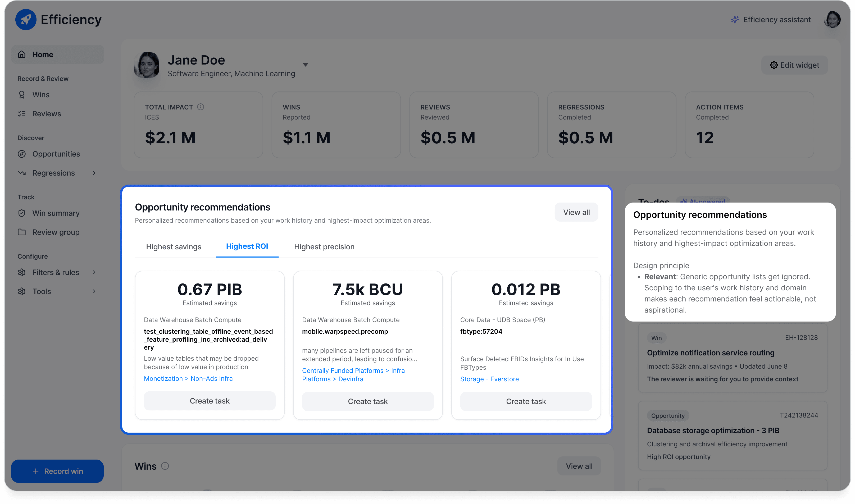
Task: Click the Total Impact info icon
Action: point(201,107)
